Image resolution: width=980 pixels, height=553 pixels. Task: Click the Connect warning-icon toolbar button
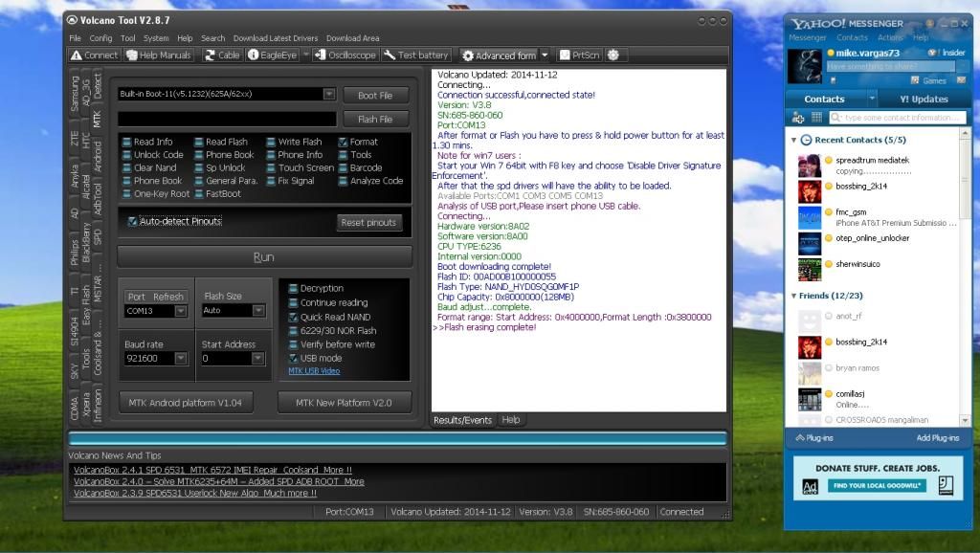pos(94,55)
